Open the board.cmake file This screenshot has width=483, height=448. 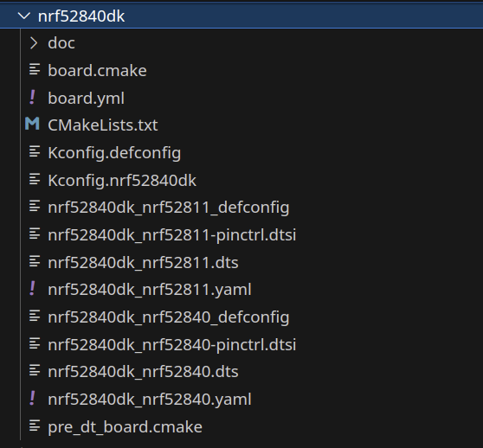97,70
